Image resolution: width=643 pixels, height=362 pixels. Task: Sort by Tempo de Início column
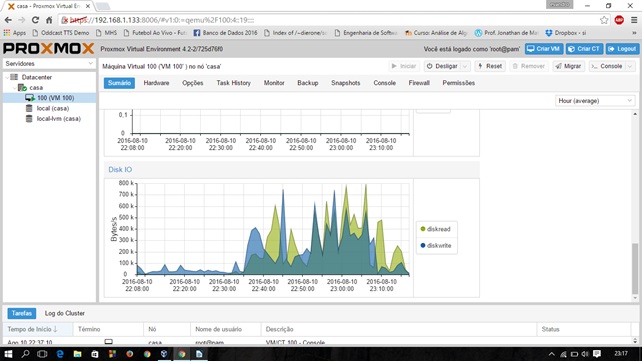click(x=38, y=329)
